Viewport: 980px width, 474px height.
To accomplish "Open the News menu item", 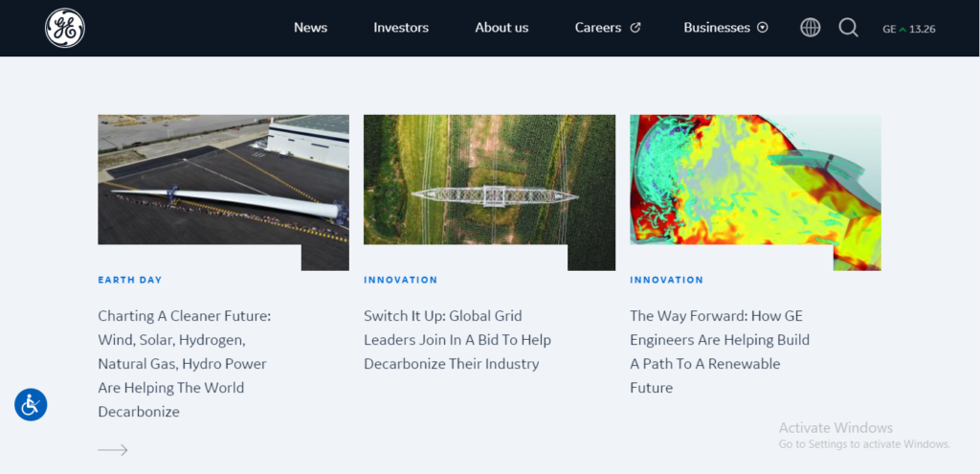I will (x=310, y=28).
